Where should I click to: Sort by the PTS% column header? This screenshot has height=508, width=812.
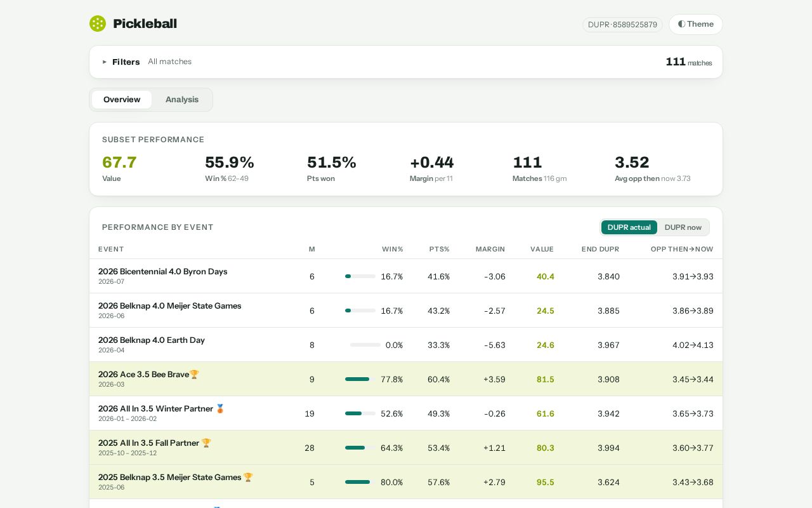pos(440,250)
